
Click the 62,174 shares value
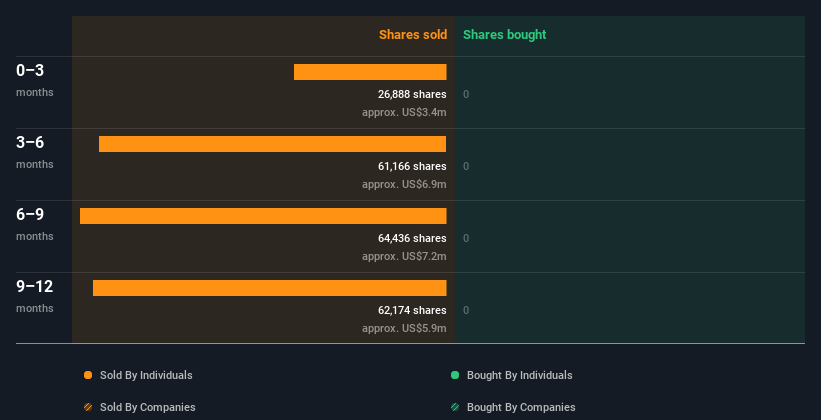[412, 311]
